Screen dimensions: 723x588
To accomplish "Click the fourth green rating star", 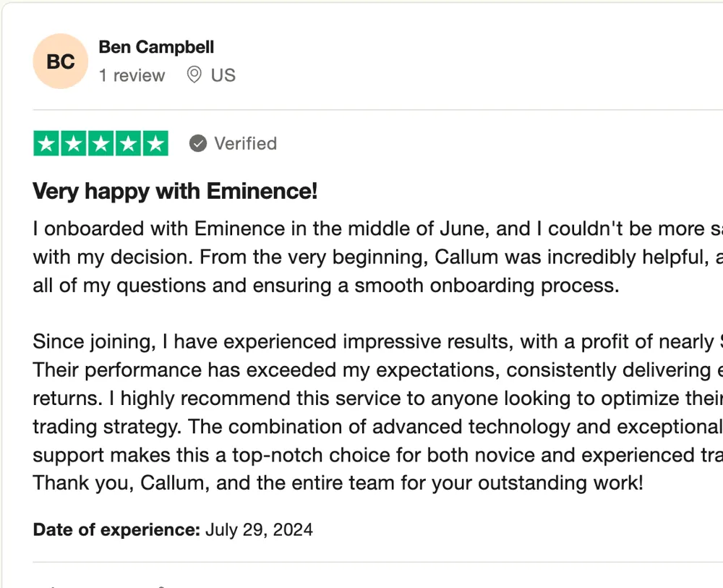I will coord(128,143).
